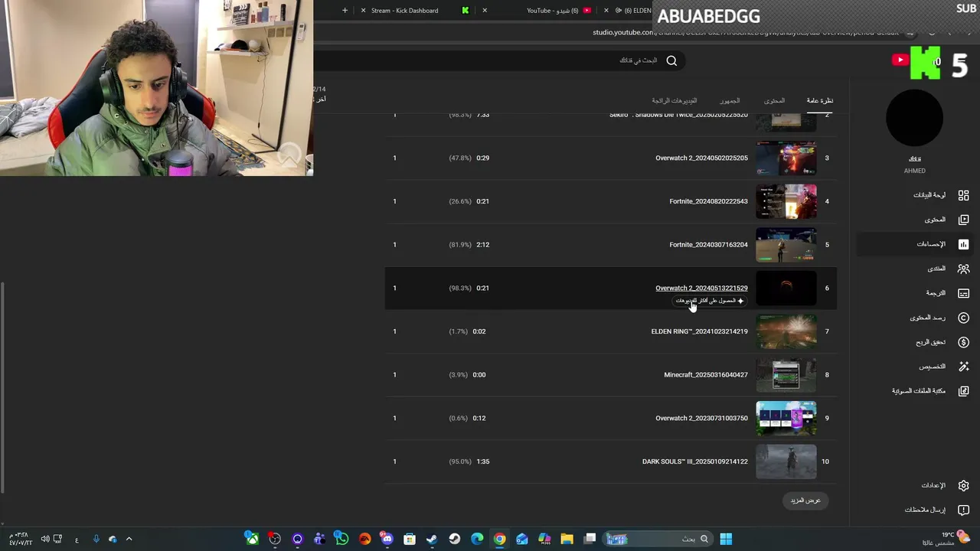
Task: Click the 2:12 duration in Fortnite row 5
Action: pyautogui.click(x=482, y=245)
